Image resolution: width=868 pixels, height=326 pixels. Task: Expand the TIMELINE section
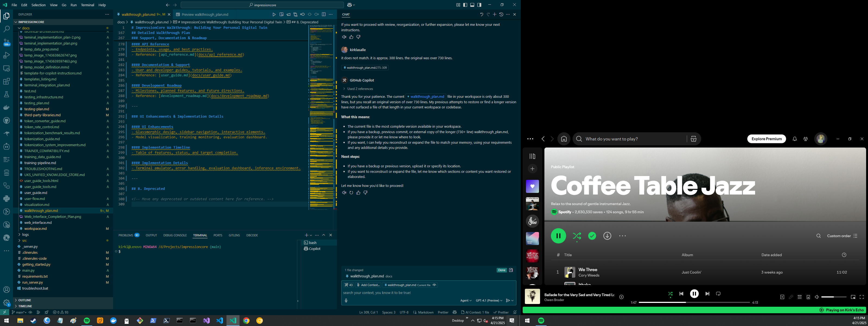63,306
